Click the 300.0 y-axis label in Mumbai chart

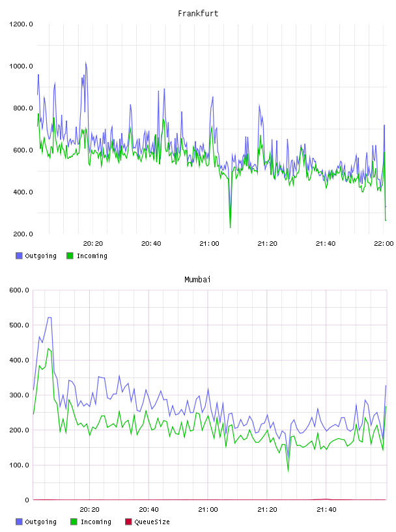coord(20,395)
